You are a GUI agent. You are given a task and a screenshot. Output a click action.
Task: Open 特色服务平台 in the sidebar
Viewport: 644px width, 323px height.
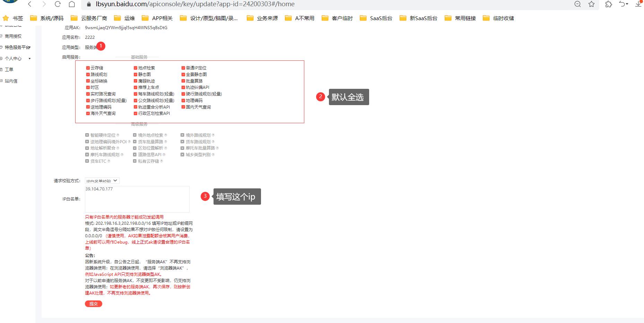tap(17, 47)
